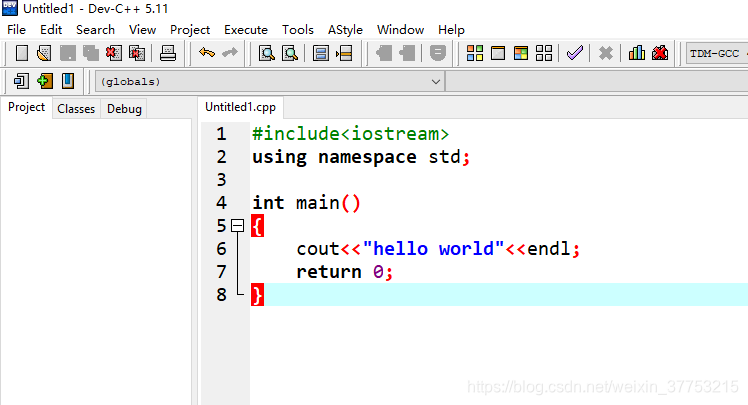748x405 pixels.
Task: Run Syntax Check with the checkmark icon
Action: click(575, 53)
